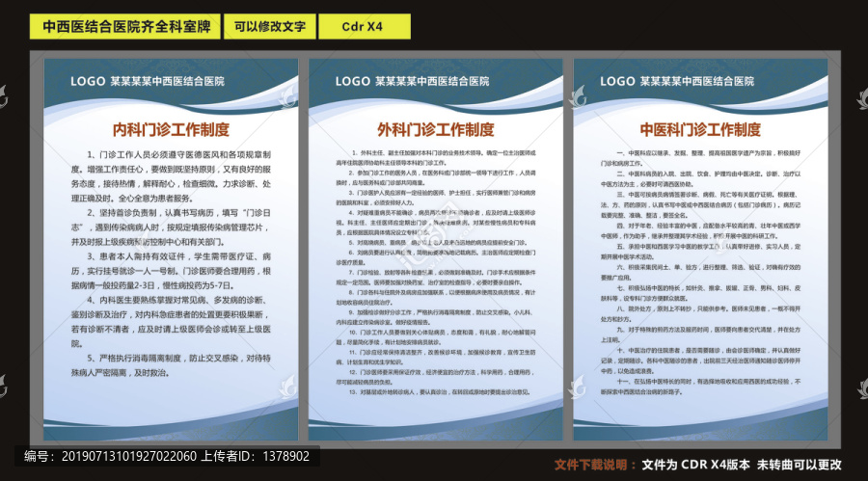Click the serial number 编号: 20190713101927022060

[x=110, y=457]
